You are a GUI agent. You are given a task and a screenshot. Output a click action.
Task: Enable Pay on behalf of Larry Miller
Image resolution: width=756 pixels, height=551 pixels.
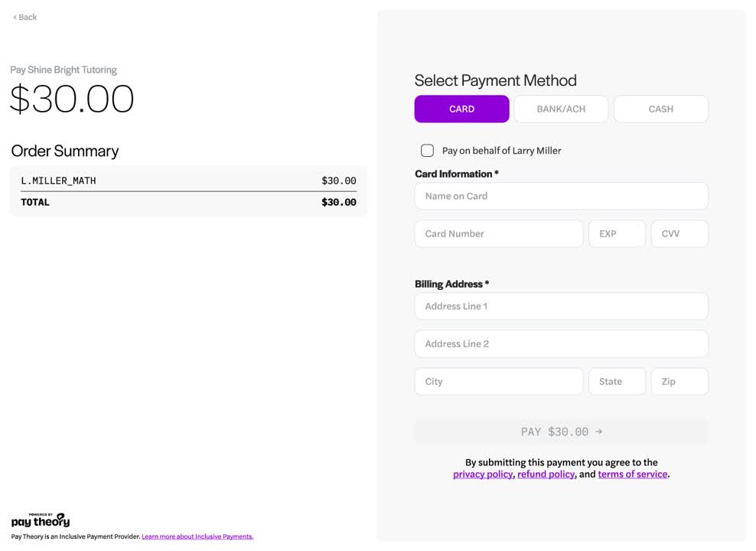pos(427,150)
